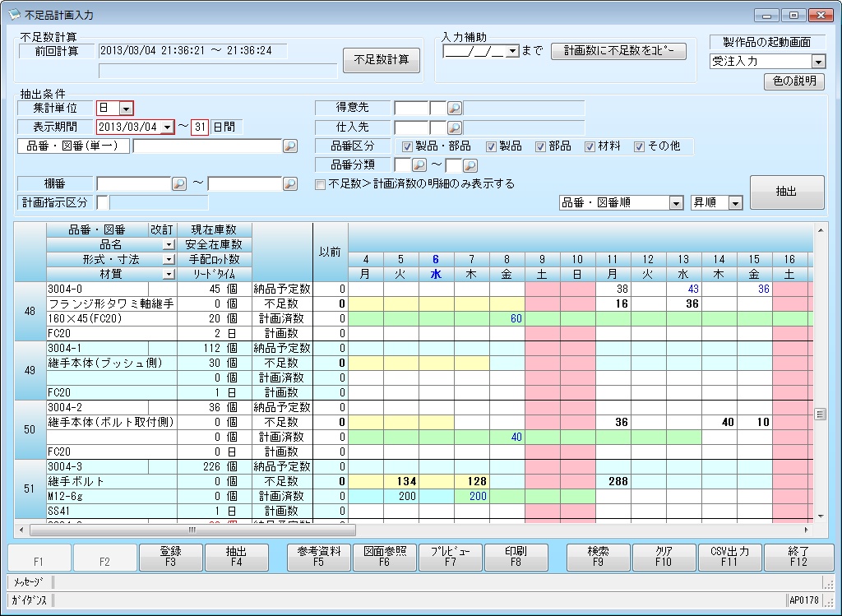Screen dimensions: 842x616
Task: Click the second 品番分類 range search icon
Action: (x=470, y=165)
